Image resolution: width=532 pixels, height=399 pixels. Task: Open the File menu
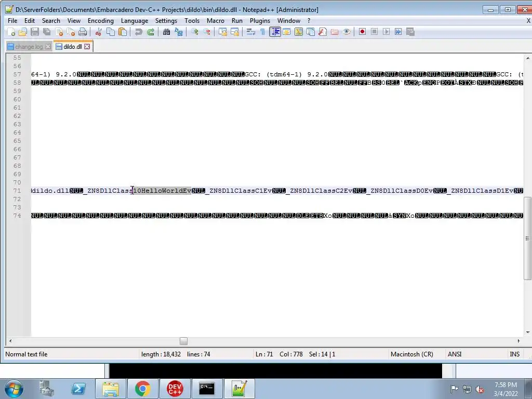tap(12, 21)
